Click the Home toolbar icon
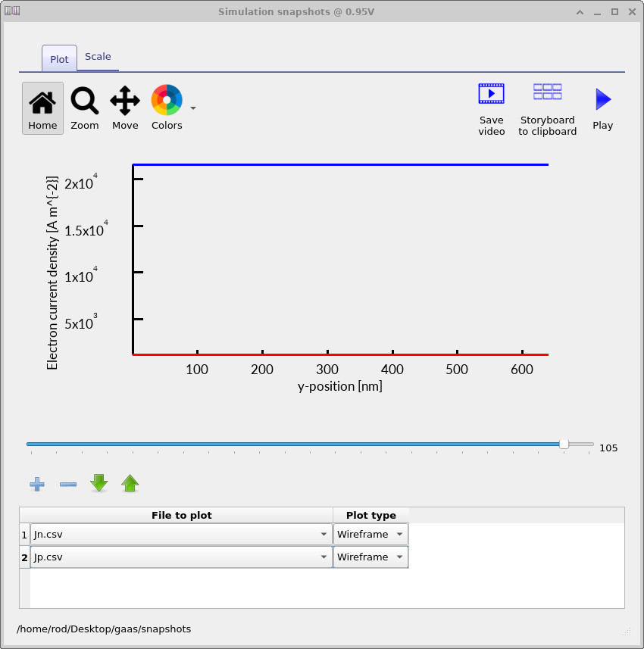This screenshot has height=649, width=644. (x=42, y=108)
